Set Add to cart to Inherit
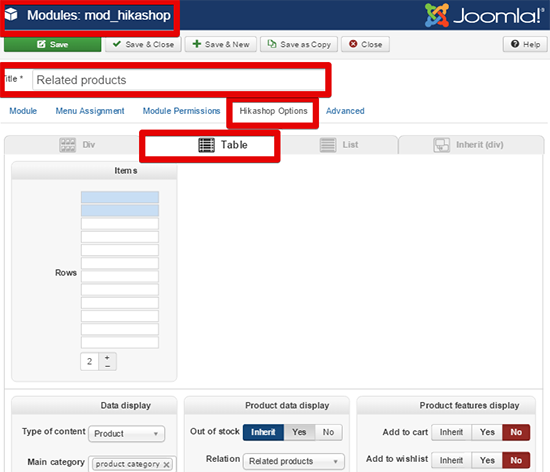Image resolution: width=550 pixels, height=472 pixels. [451, 432]
